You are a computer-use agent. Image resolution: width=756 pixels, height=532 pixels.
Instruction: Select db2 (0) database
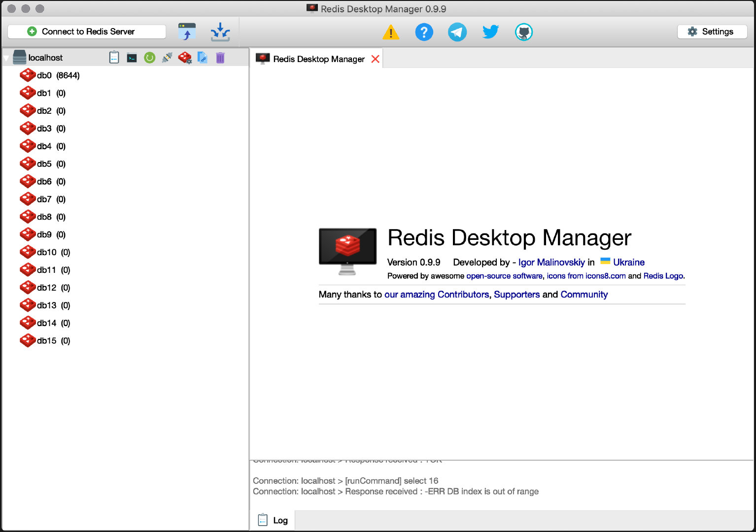(x=43, y=111)
